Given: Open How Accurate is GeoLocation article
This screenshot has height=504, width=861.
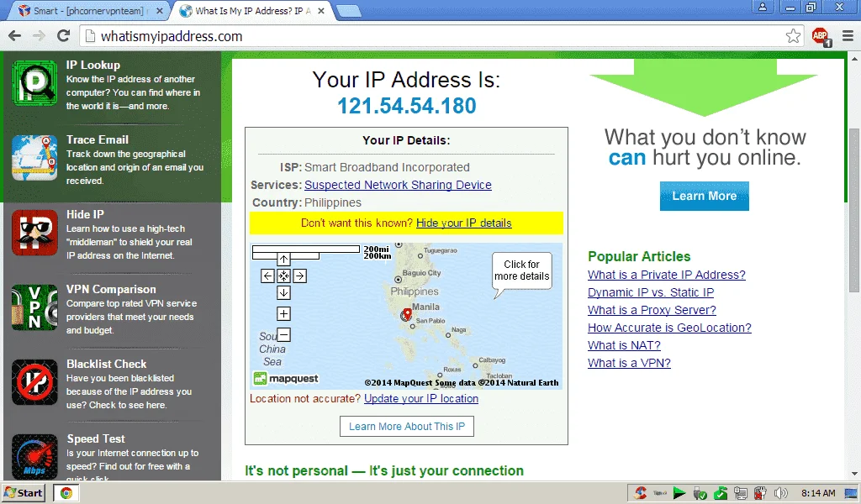Looking at the screenshot, I should [x=669, y=328].
